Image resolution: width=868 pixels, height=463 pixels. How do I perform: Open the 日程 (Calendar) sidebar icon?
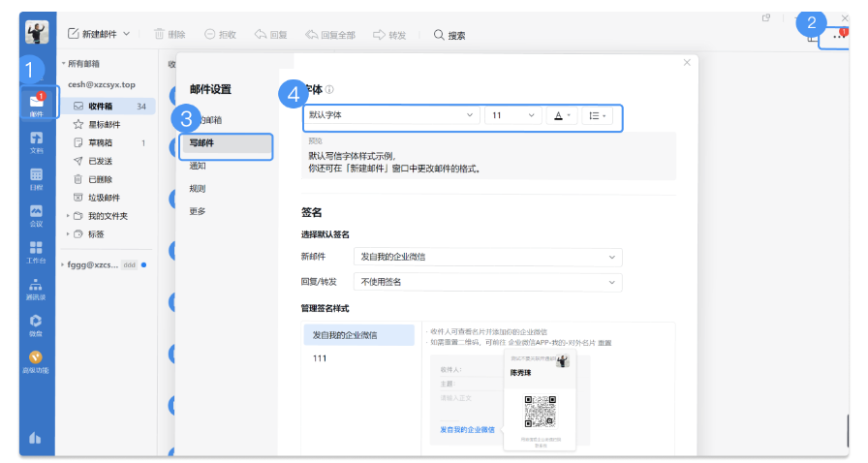pos(36,178)
